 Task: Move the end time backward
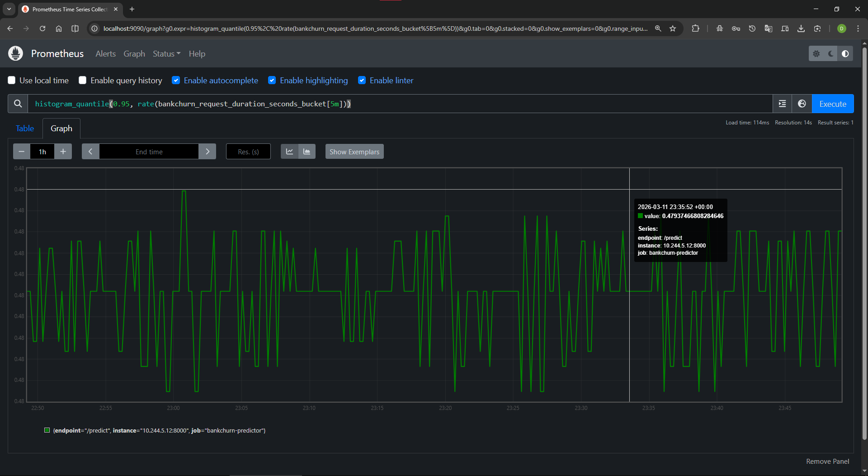(x=90, y=152)
